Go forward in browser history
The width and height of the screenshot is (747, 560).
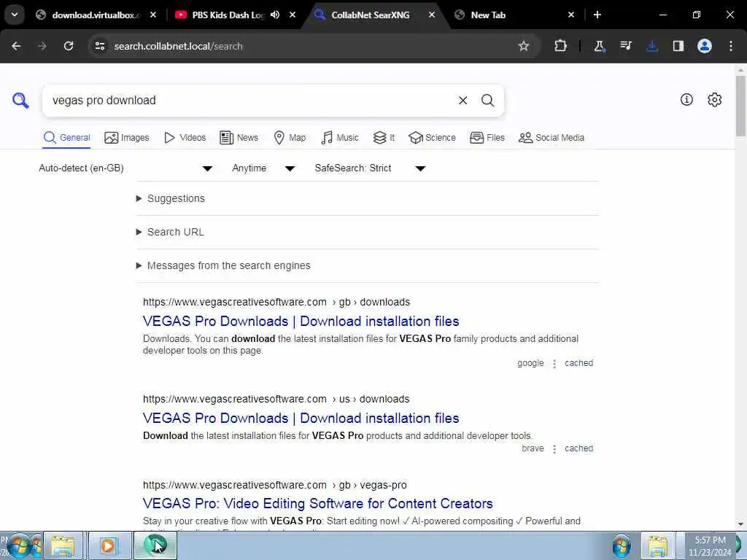click(x=42, y=46)
